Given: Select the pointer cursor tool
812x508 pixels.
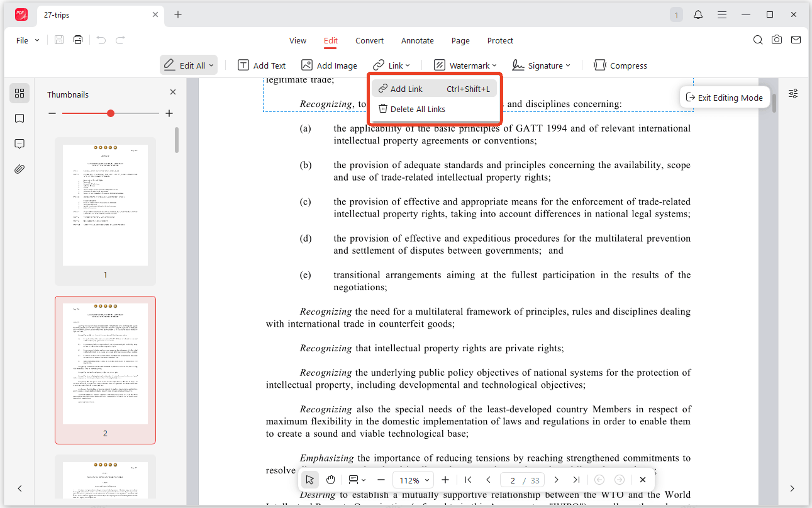Looking at the screenshot, I should coord(309,480).
